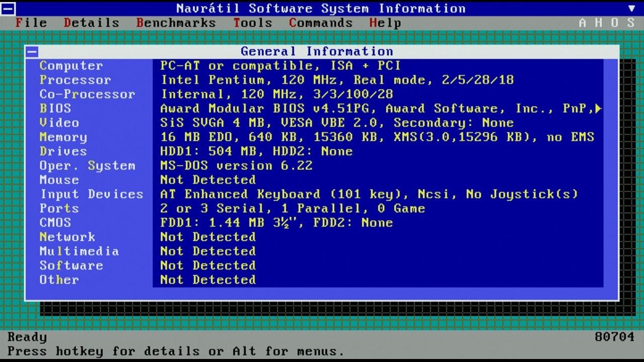Click 'Not Detected' in the Mouse row
The image size is (644, 362).
[208, 179]
